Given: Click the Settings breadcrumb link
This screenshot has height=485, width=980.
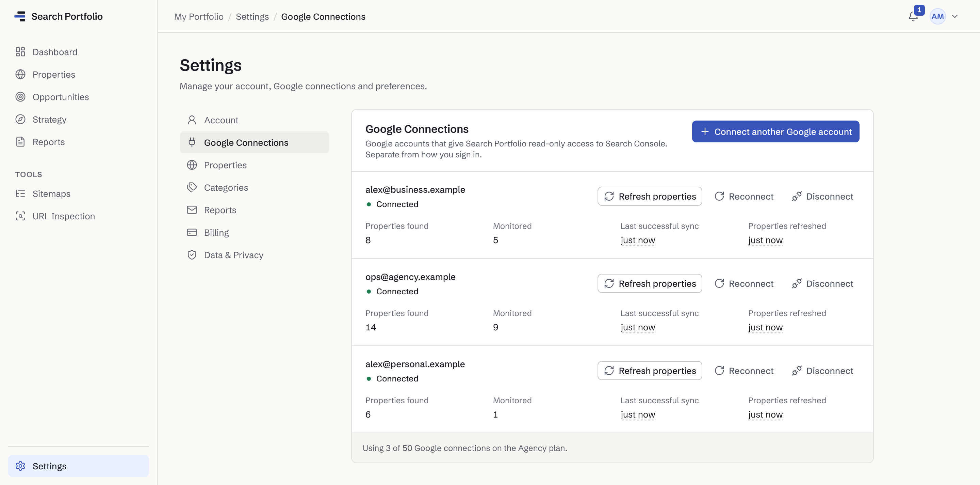Looking at the screenshot, I should click(x=252, y=16).
